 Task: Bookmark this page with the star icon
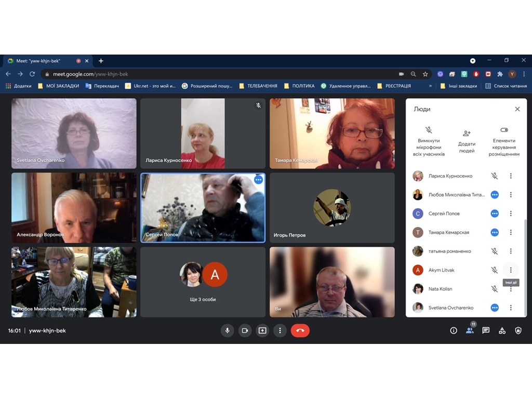(x=425, y=74)
